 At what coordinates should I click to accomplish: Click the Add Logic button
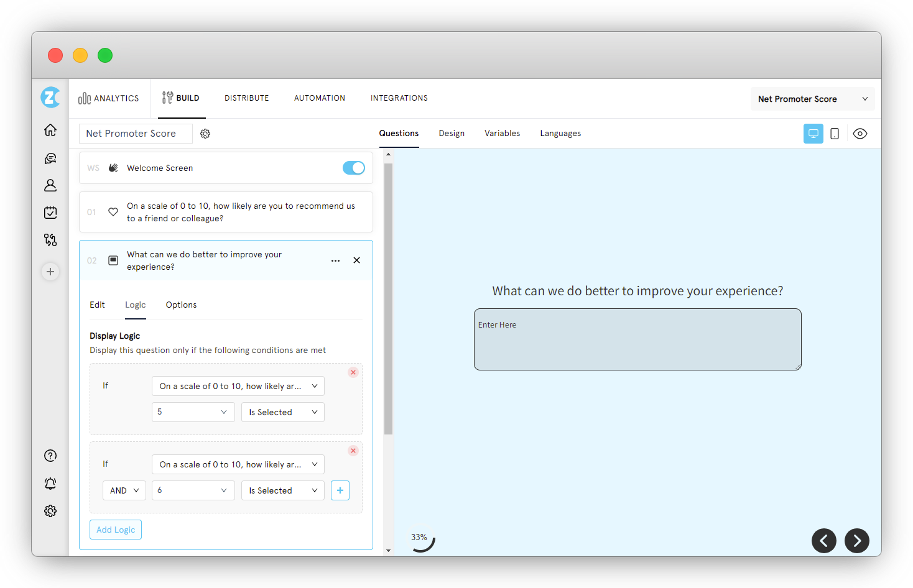point(115,529)
